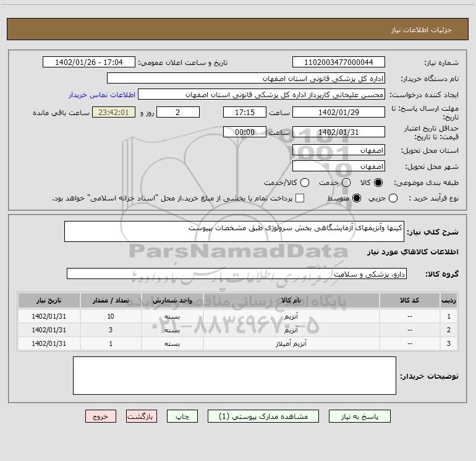Open مشاهده مدارک پیوستی (1) button
Screen dimensions: 476x461
pyautogui.click(x=263, y=416)
